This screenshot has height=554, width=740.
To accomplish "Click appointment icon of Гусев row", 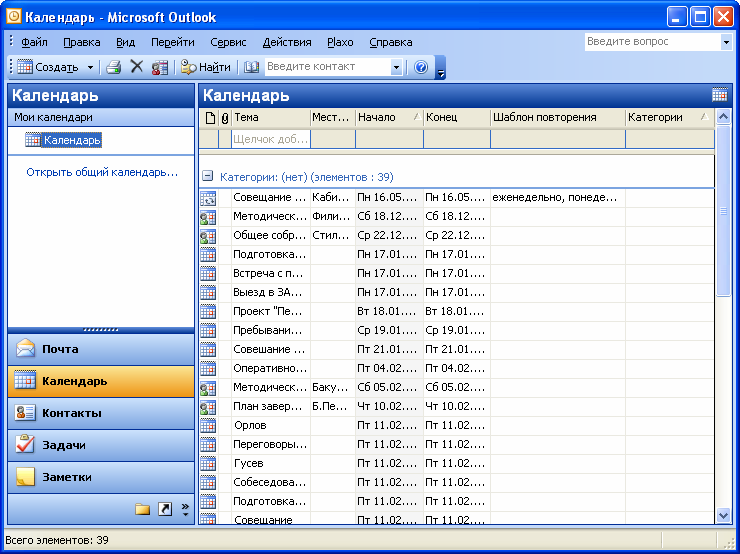I will coord(208,464).
